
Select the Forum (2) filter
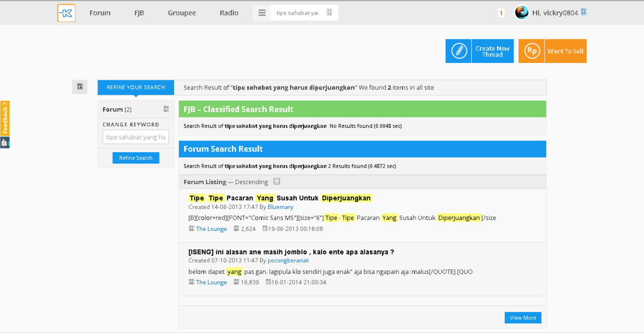coord(117,109)
